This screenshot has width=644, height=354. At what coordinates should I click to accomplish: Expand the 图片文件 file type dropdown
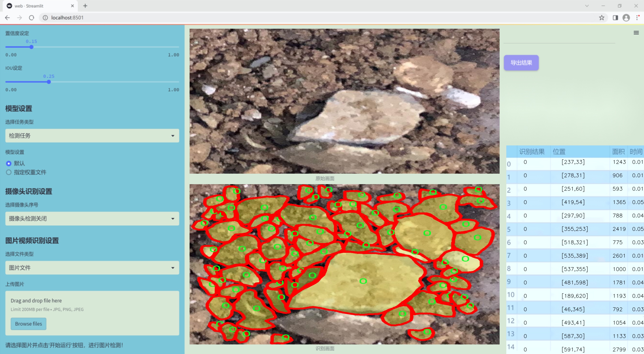click(x=92, y=267)
